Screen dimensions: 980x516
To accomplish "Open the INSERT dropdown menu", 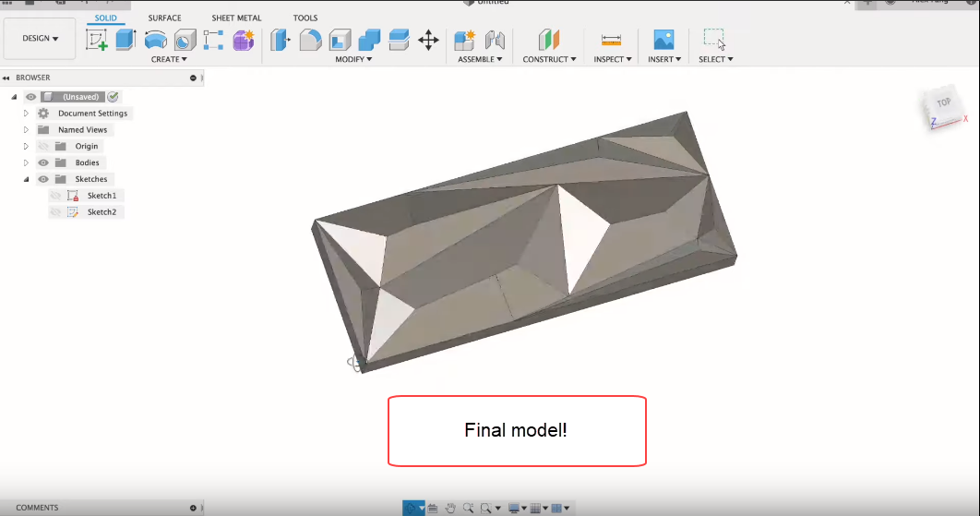I will [x=664, y=59].
